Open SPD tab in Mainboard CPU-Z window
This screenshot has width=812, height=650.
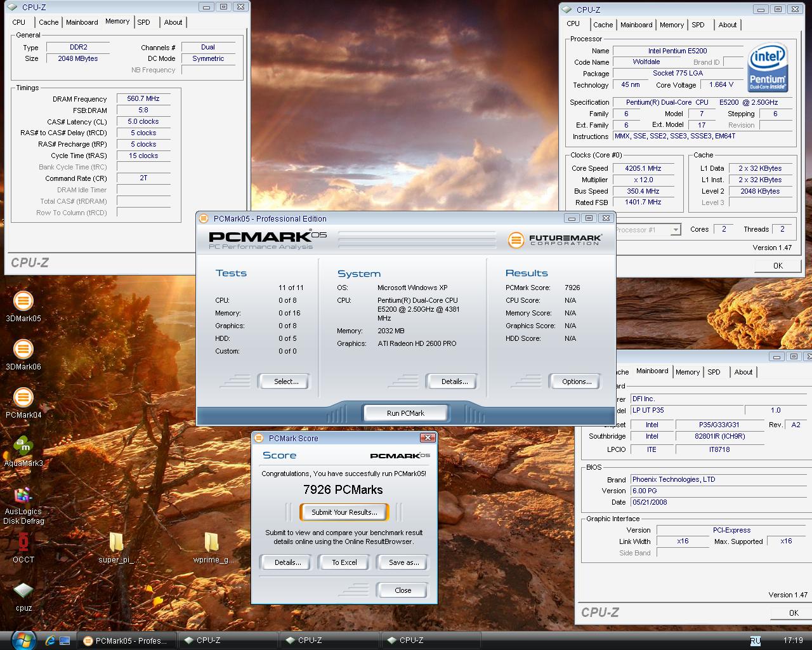[x=714, y=372]
